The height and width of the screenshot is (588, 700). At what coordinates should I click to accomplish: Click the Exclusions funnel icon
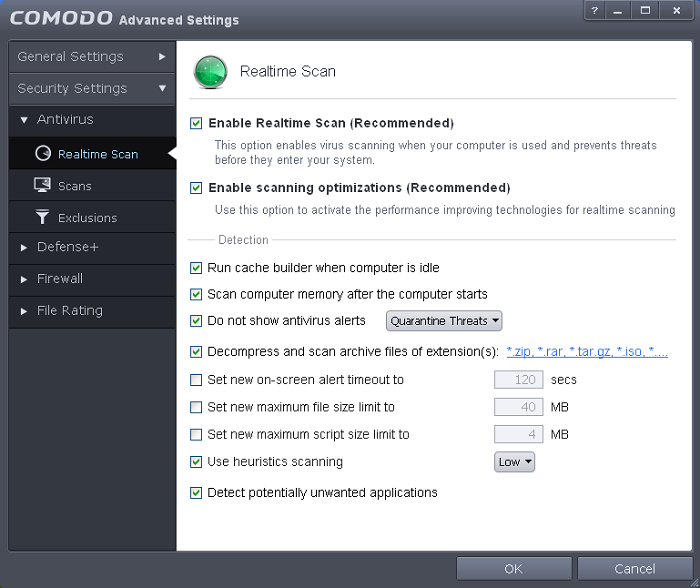(42, 217)
